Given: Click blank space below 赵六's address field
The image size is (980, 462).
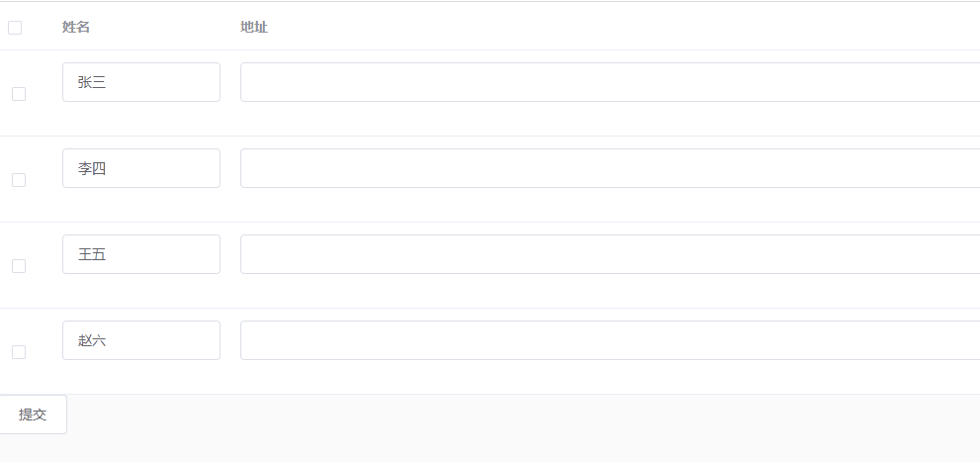Looking at the screenshot, I should point(609,377).
